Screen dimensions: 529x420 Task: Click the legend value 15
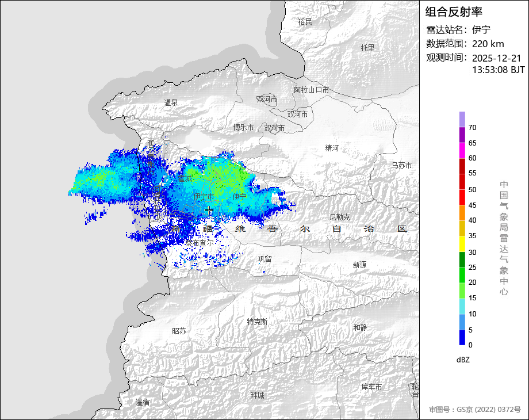pos(472,298)
